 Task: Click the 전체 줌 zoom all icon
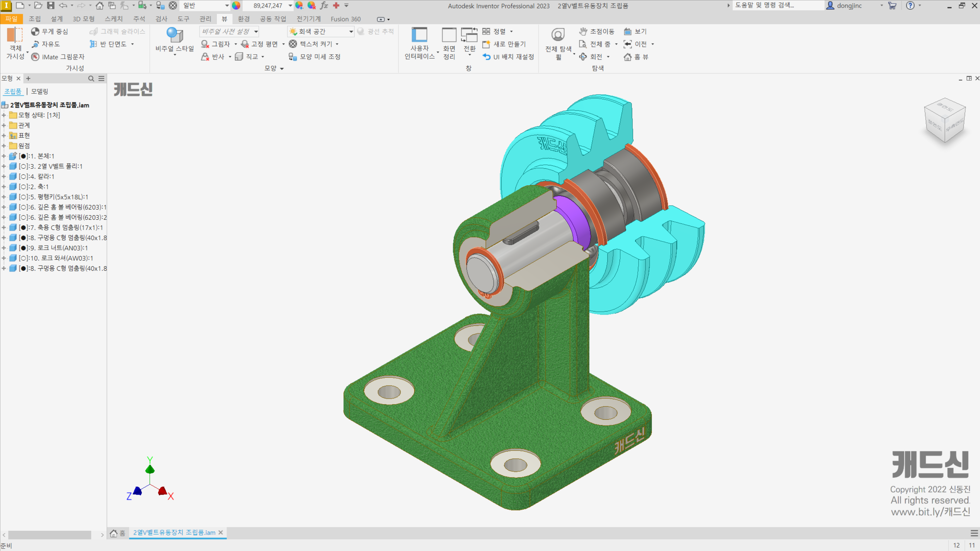(582, 44)
